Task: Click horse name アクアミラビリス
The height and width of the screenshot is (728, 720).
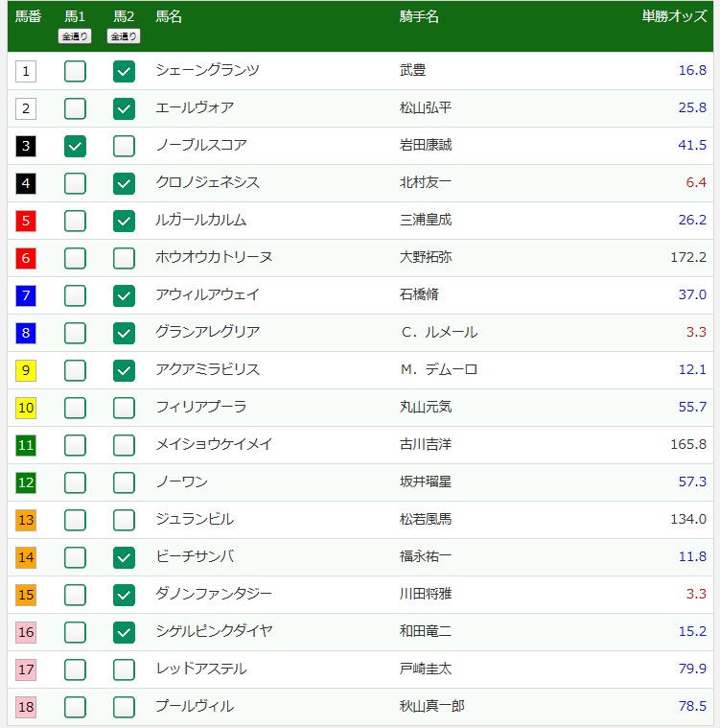Action: 207,370
